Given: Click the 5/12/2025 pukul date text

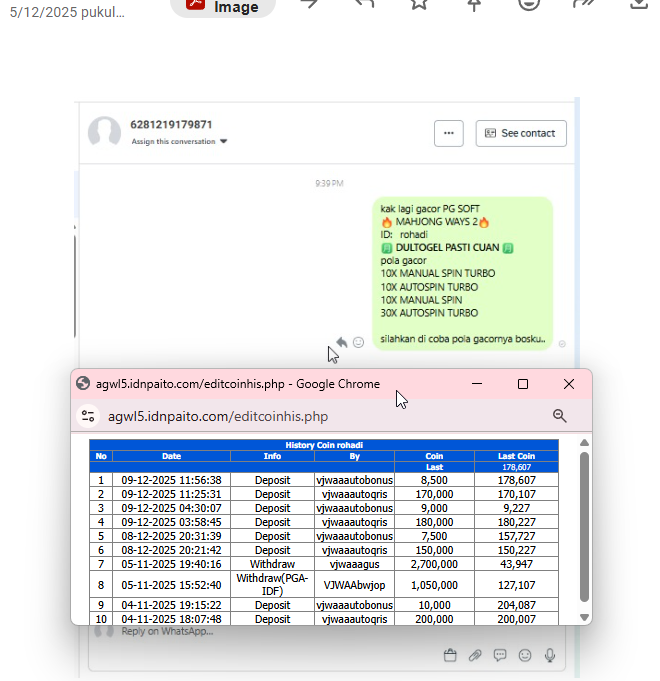Looking at the screenshot, I should 67,12.
